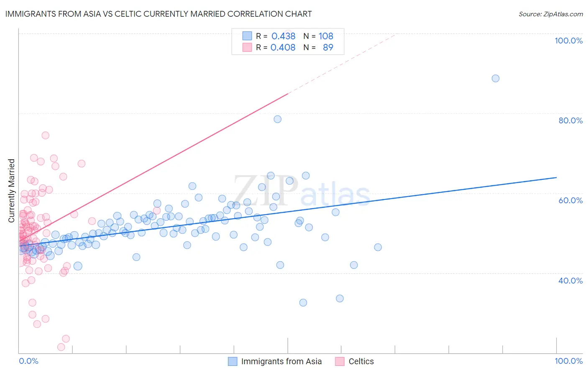Click the blue Immigrants from Asia legend swatch
This screenshot has width=588, height=373.
[x=233, y=361]
